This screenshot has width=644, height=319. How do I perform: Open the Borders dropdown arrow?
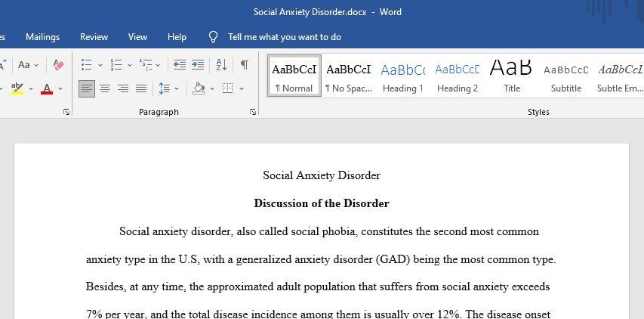(x=242, y=88)
